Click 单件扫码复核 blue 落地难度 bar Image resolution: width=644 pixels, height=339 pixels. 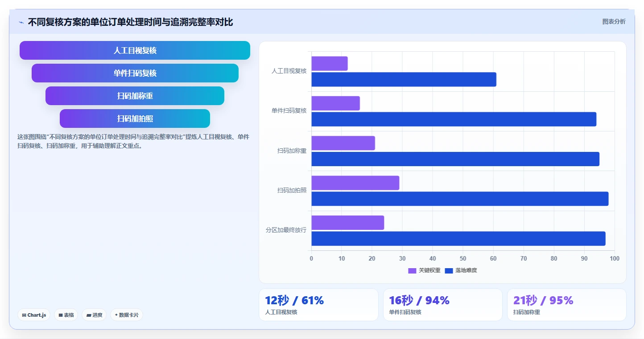pos(454,119)
